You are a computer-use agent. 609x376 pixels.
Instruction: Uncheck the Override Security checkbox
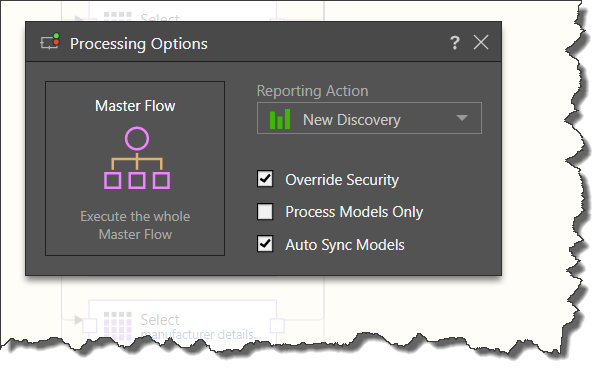[x=265, y=179]
